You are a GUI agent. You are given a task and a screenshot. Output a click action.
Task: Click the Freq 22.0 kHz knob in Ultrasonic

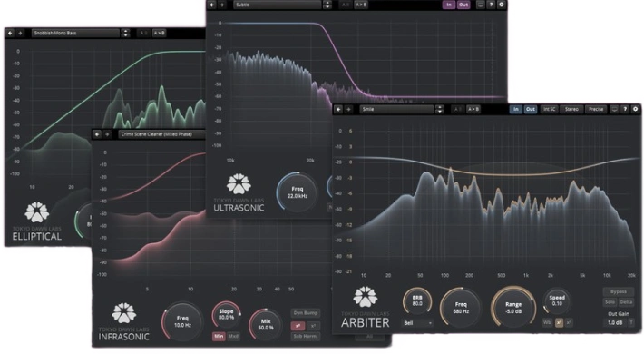(x=297, y=192)
